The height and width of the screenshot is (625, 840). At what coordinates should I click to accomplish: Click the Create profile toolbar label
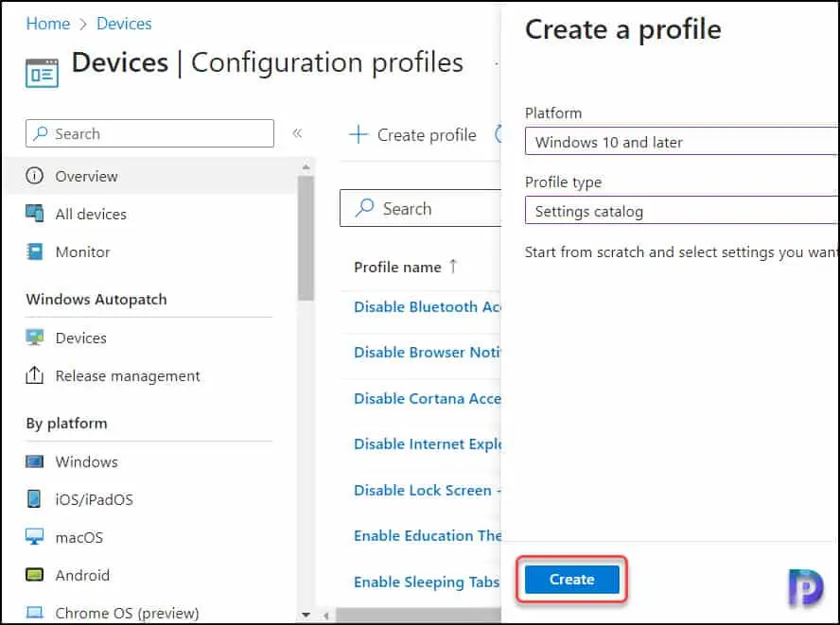(427, 135)
